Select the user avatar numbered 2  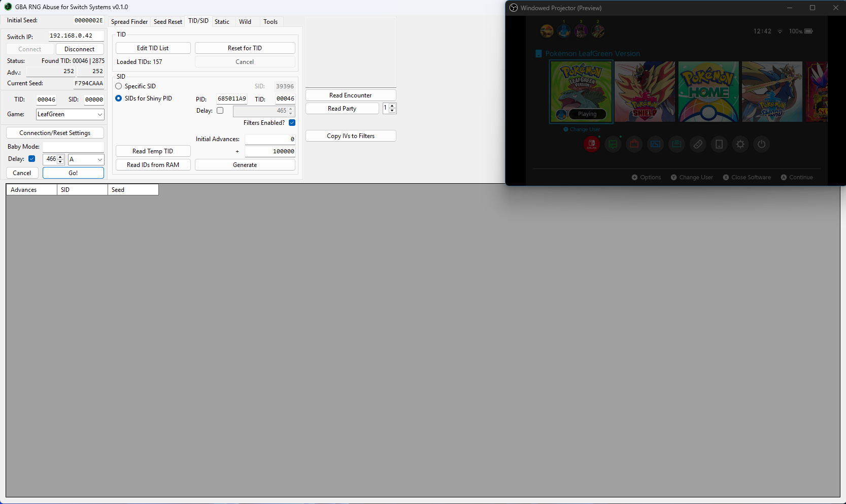point(598,31)
